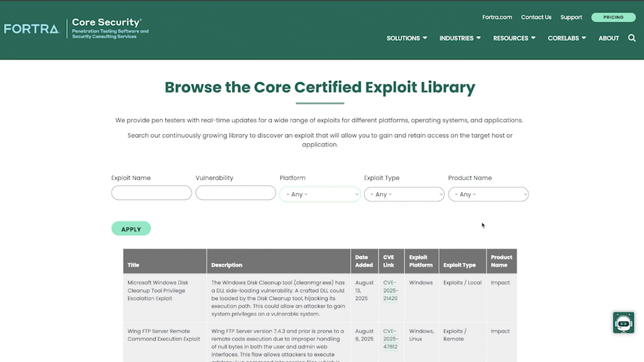Open the Platform dropdown
644x362 pixels.
(320, 194)
